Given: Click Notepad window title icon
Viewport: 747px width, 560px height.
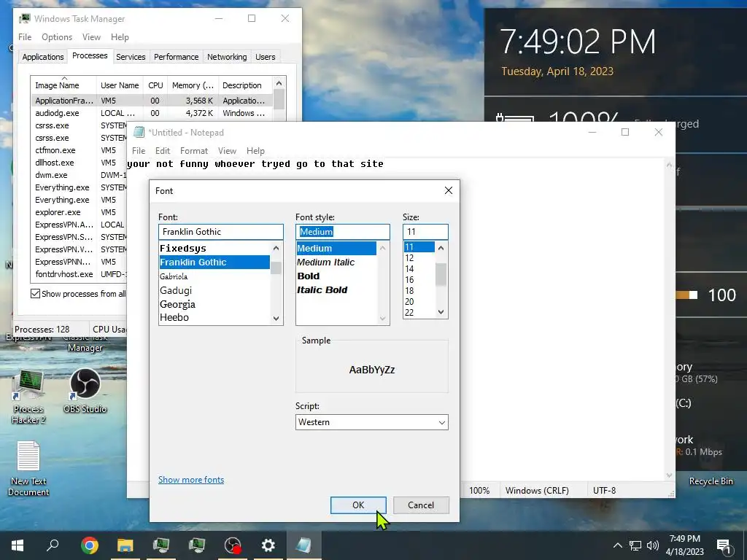Looking at the screenshot, I should [139, 133].
